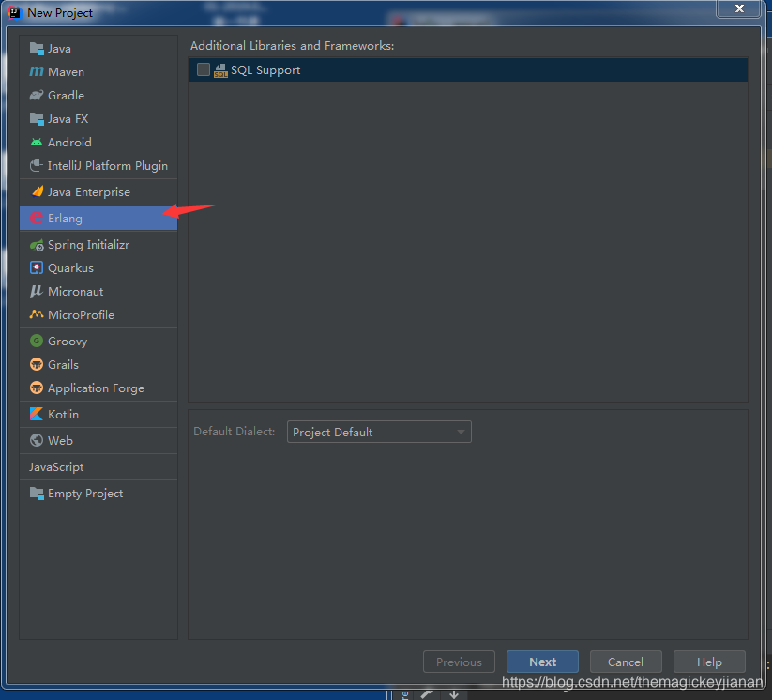The image size is (772, 700).
Task: Click the Spring Initializr icon
Action: [x=37, y=245]
